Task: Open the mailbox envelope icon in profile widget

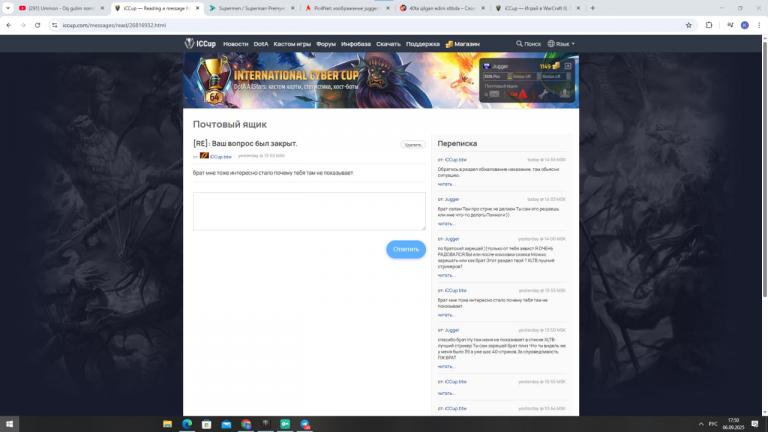Action: coord(494,94)
